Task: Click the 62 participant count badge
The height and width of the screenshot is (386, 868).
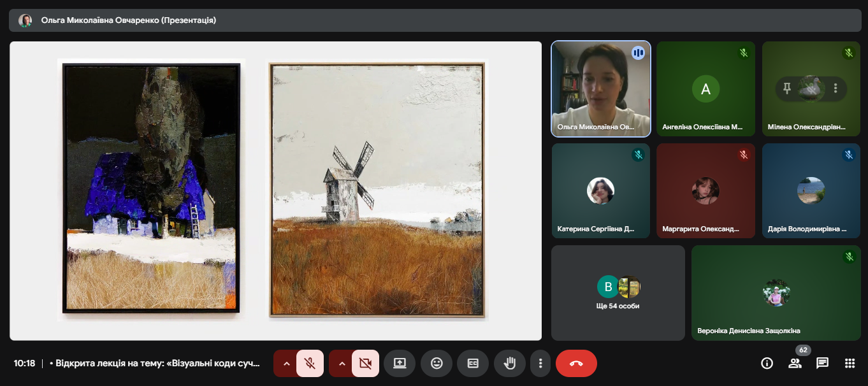Action: pyautogui.click(x=804, y=350)
